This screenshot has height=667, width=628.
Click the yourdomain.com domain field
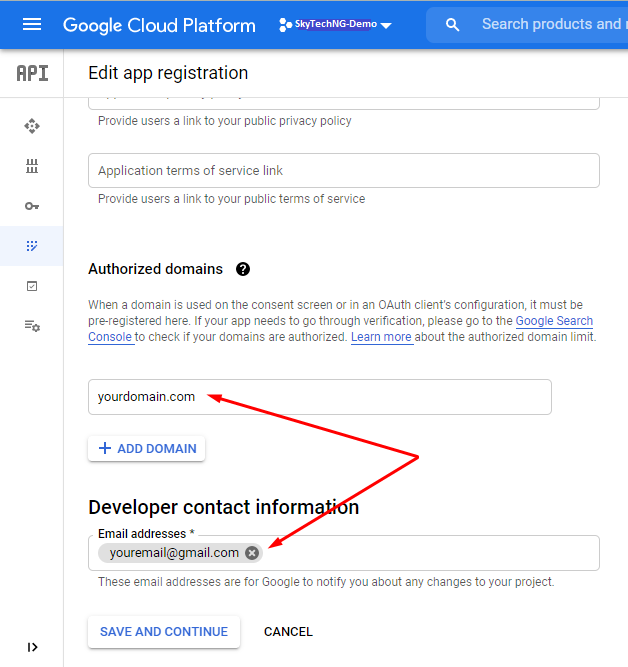point(319,397)
